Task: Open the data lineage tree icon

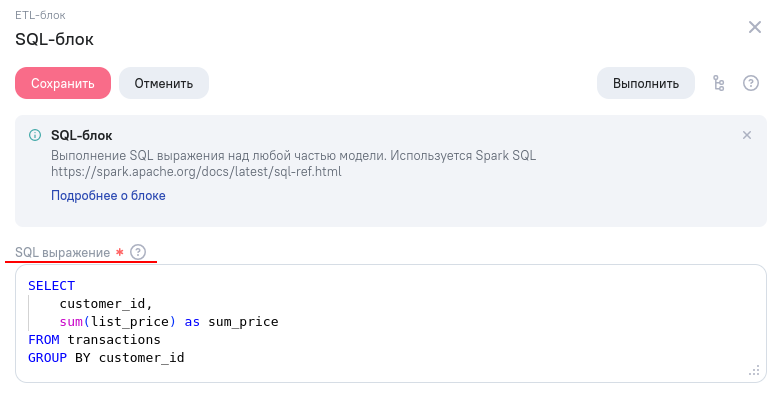Action: coord(718,83)
